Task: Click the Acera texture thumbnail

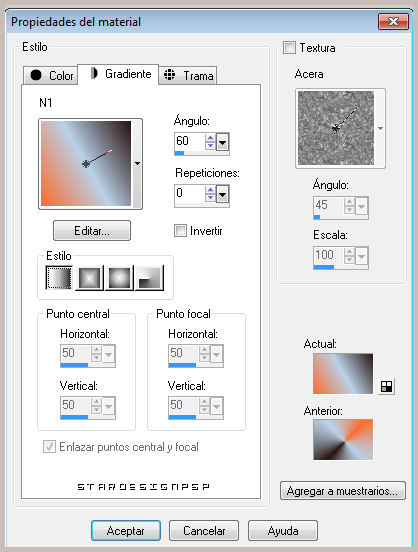Action: tap(336, 128)
